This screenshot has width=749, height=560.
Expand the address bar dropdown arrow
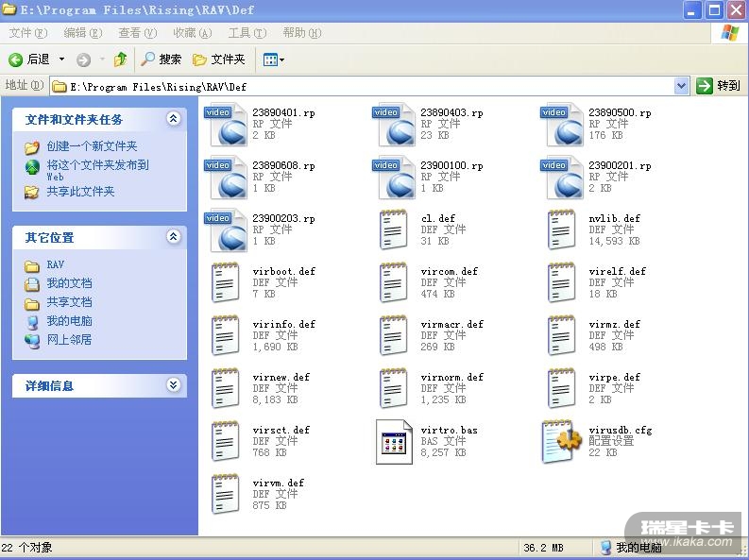point(682,86)
